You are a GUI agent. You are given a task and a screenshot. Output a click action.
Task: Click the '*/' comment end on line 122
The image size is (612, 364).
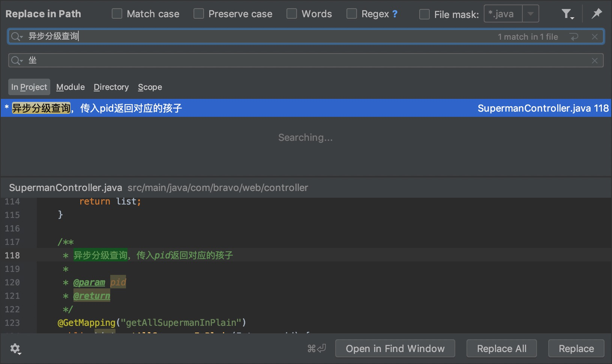67,309
